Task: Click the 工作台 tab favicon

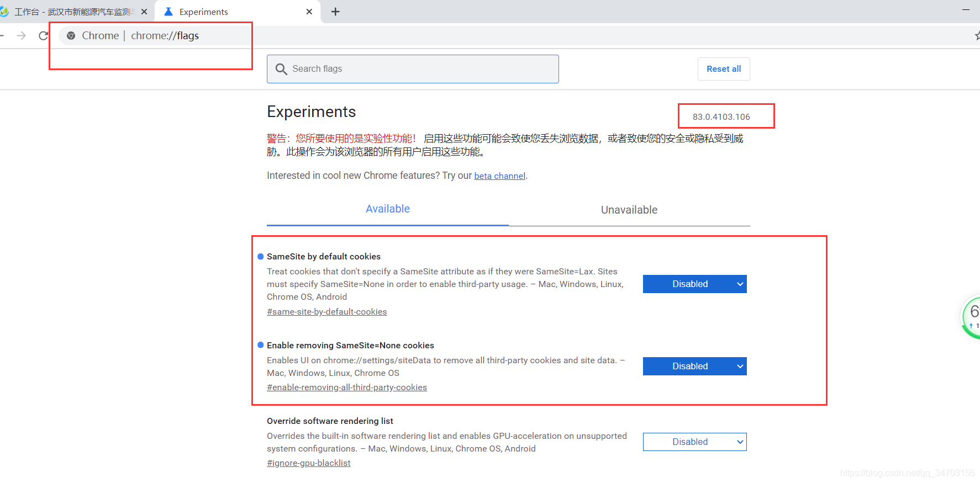Action: (4, 12)
